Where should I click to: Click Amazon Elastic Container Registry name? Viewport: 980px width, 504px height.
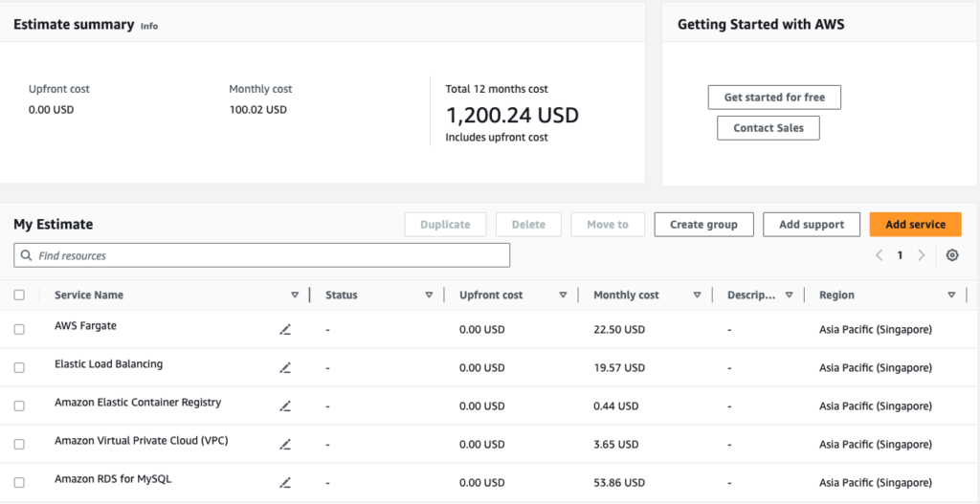pos(138,403)
